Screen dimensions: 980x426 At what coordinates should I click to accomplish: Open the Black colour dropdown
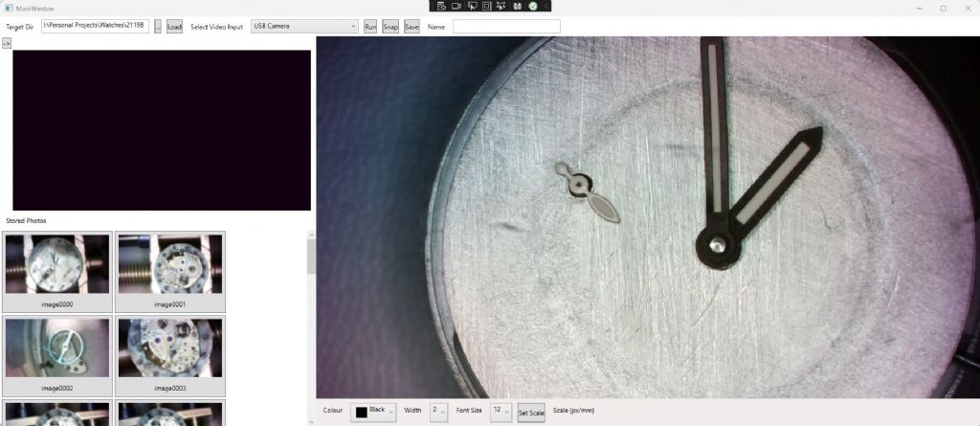tap(373, 413)
